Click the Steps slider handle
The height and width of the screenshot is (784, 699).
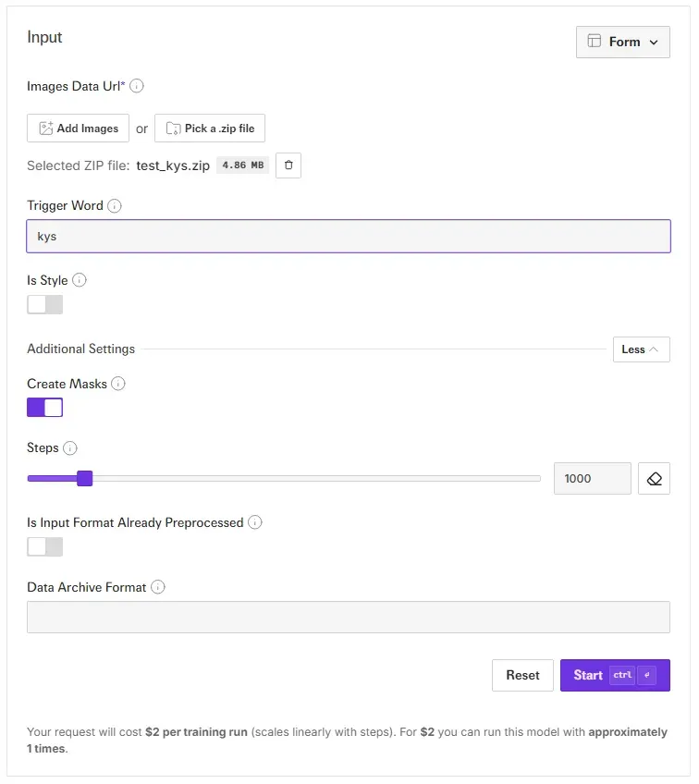(84, 478)
